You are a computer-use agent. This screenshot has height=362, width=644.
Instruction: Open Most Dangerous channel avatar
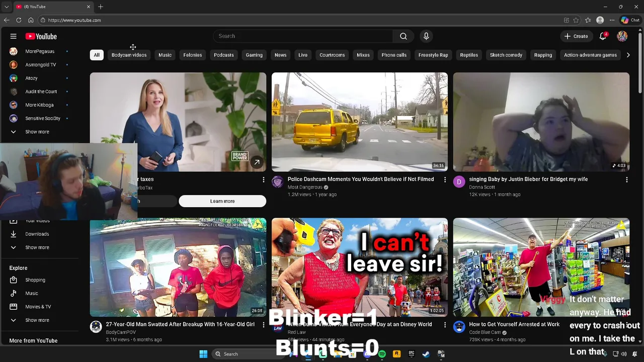tap(278, 182)
